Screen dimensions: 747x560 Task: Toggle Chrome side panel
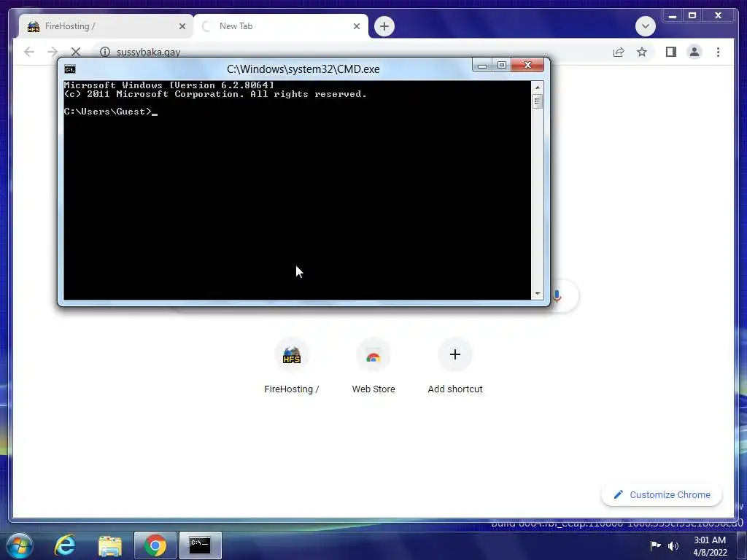[671, 52]
